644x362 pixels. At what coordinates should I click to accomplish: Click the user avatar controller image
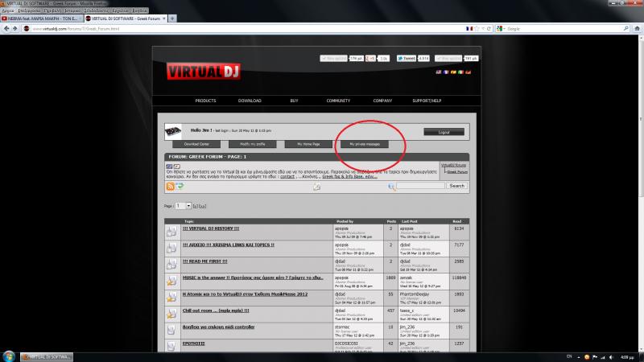pyautogui.click(x=173, y=131)
